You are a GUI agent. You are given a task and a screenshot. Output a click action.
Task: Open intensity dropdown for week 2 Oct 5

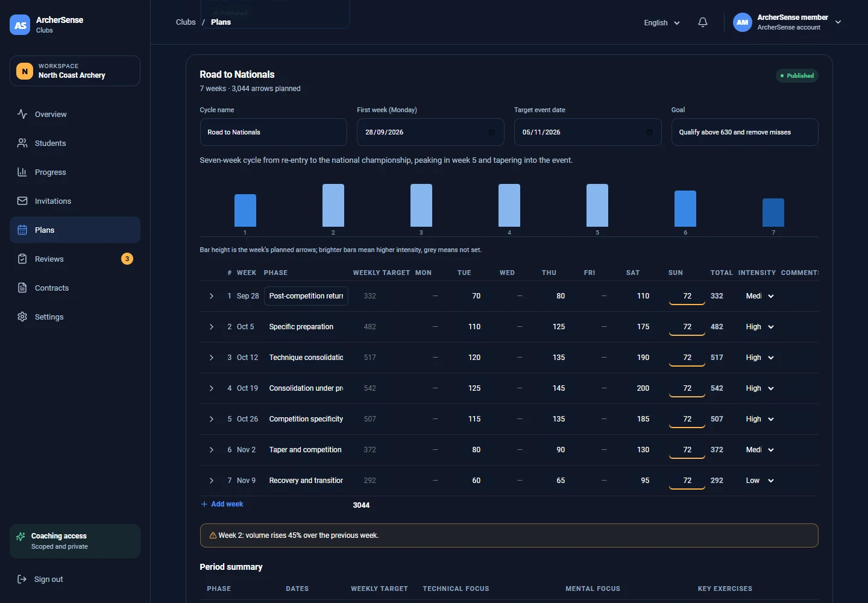click(x=759, y=327)
